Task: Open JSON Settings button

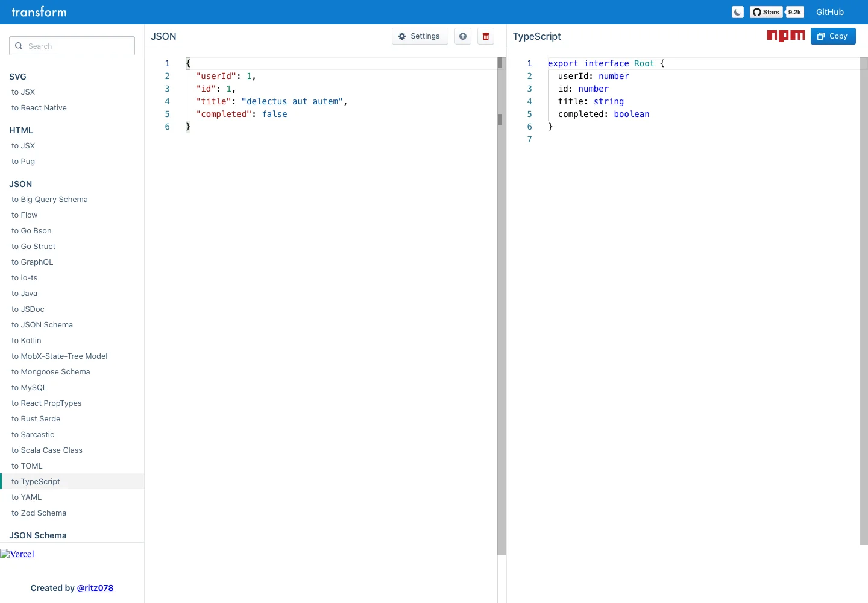Action: [x=420, y=36]
